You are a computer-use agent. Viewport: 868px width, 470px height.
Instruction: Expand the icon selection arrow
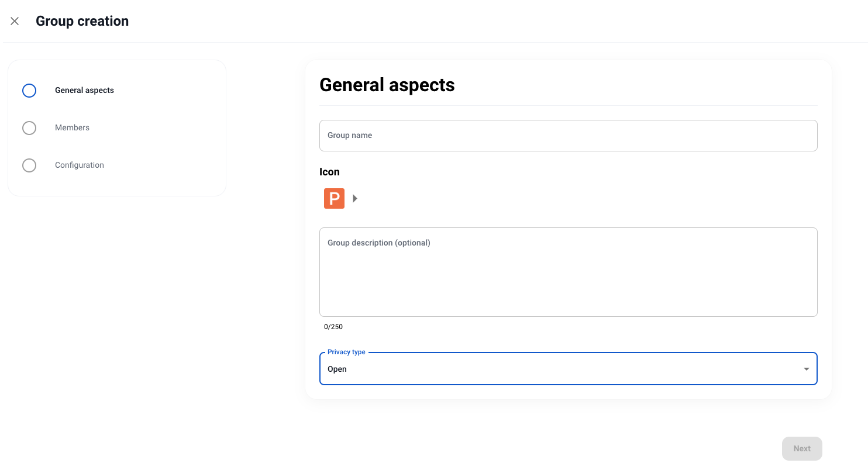(355, 198)
